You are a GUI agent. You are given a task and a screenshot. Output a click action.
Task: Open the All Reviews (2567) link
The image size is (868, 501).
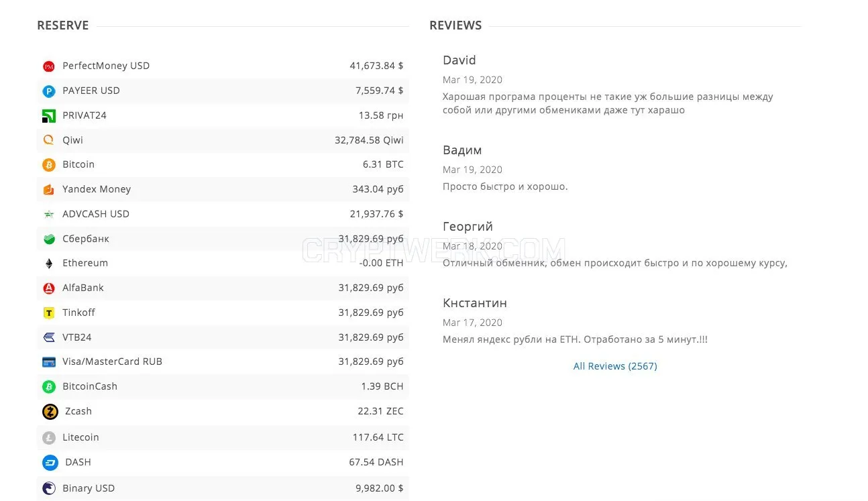pos(615,366)
